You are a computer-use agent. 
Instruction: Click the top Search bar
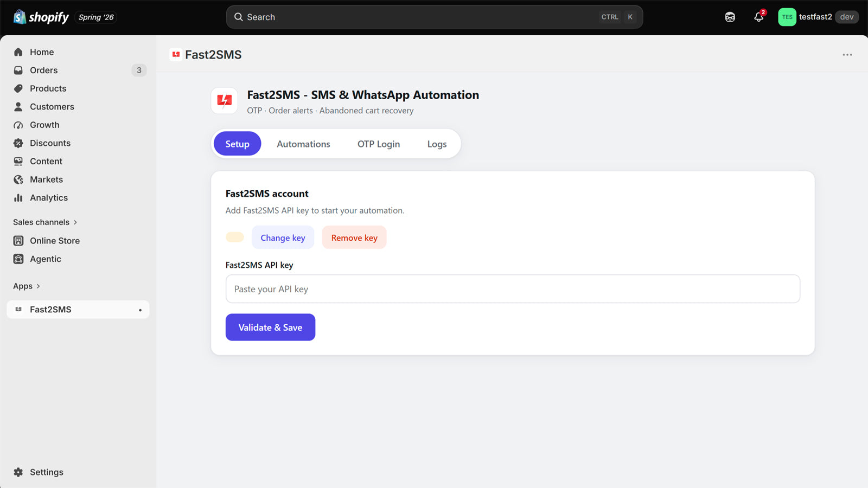click(x=435, y=17)
